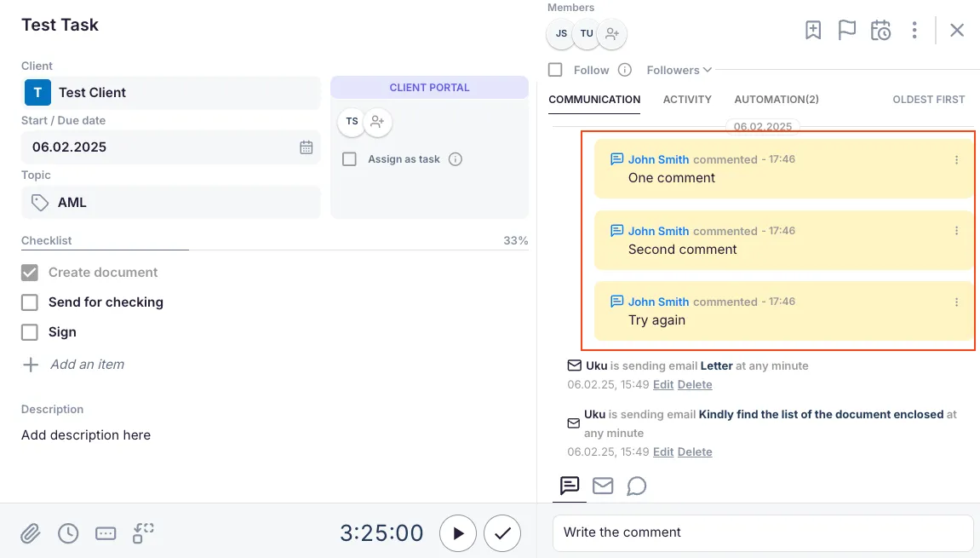Image resolution: width=980 pixels, height=558 pixels.
Task: Open the Topic AML selector
Action: click(x=170, y=203)
